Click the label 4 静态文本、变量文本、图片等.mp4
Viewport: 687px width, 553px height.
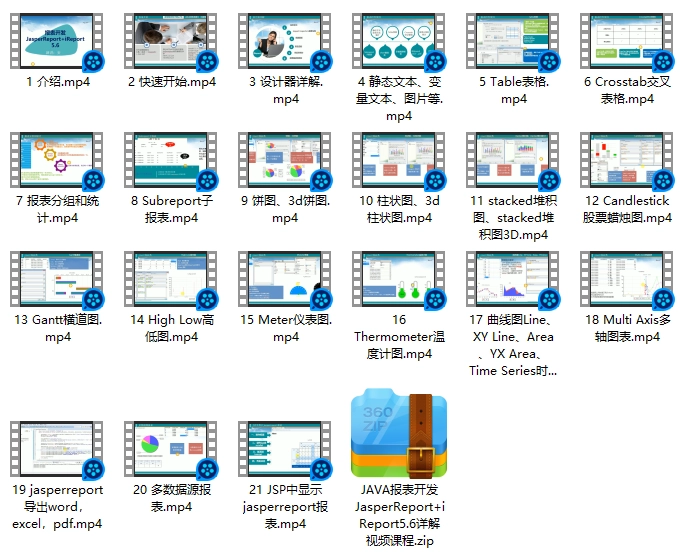[399, 99]
